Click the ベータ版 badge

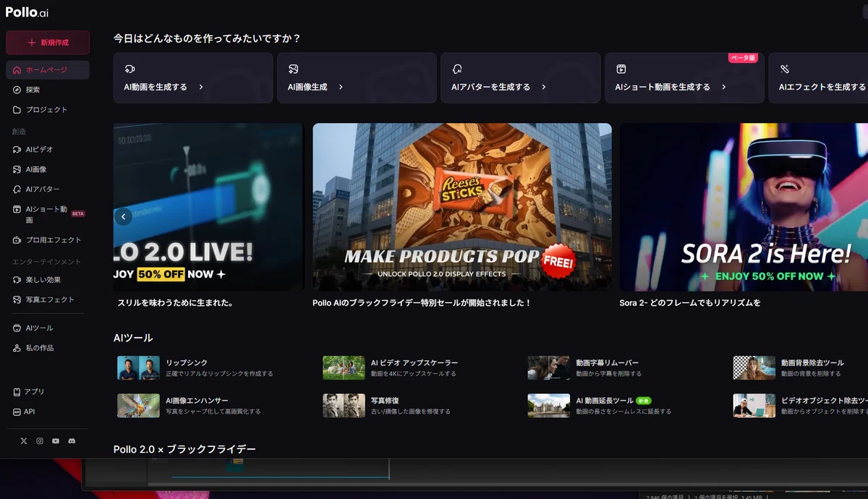pyautogui.click(x=743, y=58)
